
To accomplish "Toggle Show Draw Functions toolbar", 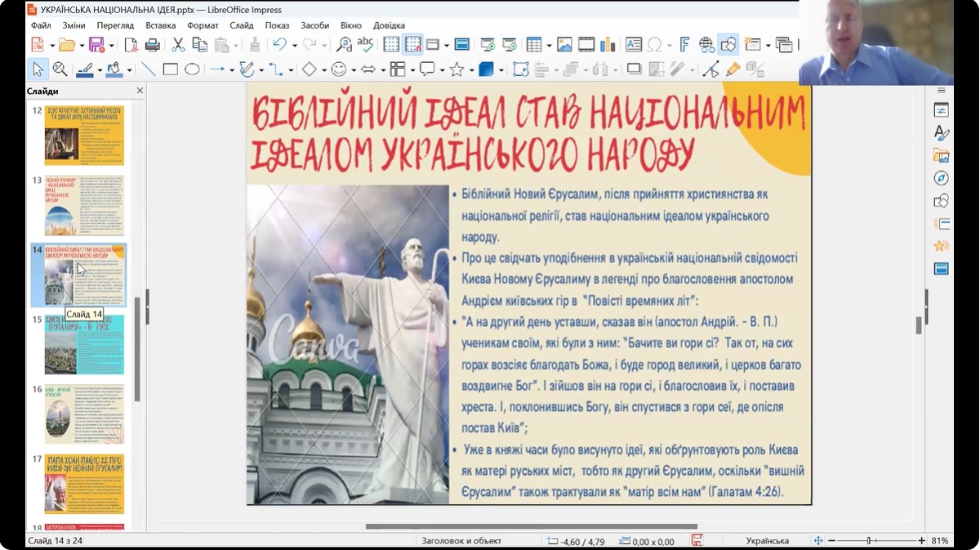I will click(728, 45).
